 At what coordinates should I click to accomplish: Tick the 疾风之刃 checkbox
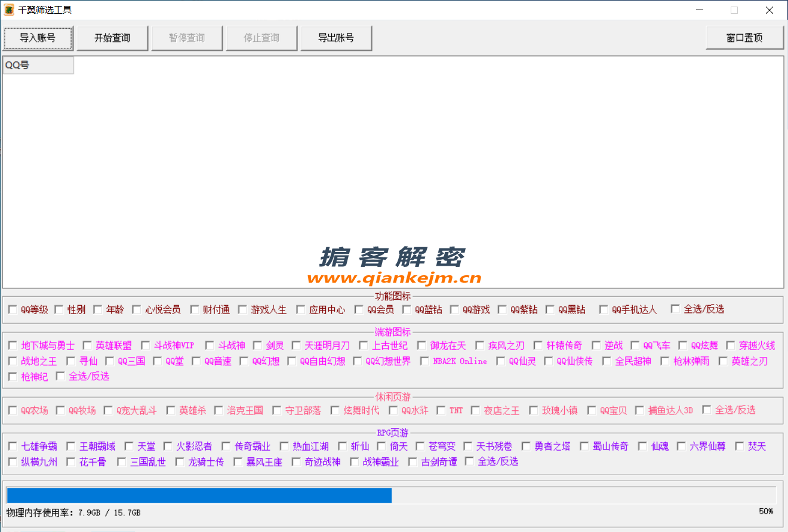point(480,345)
